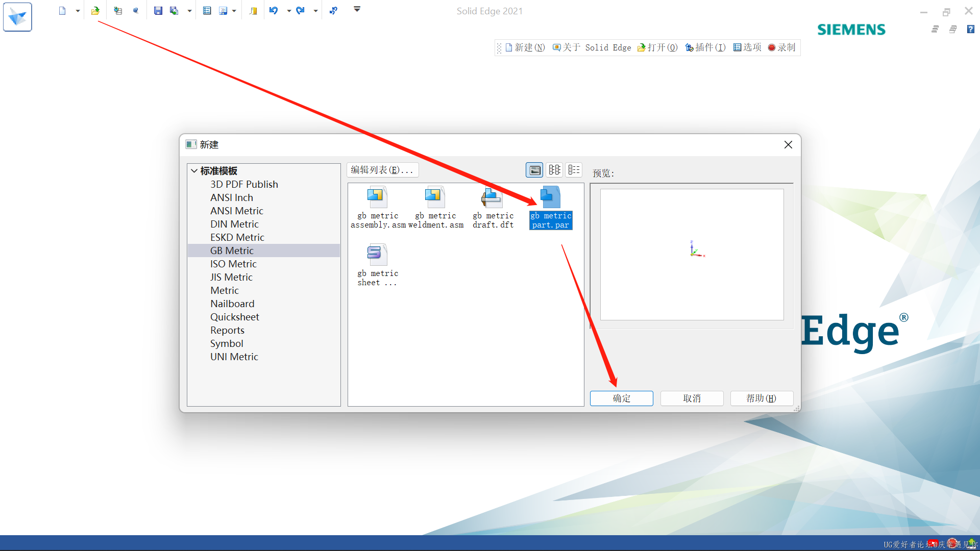Click the Save floppy disk icon

click(x=158, y=11)
